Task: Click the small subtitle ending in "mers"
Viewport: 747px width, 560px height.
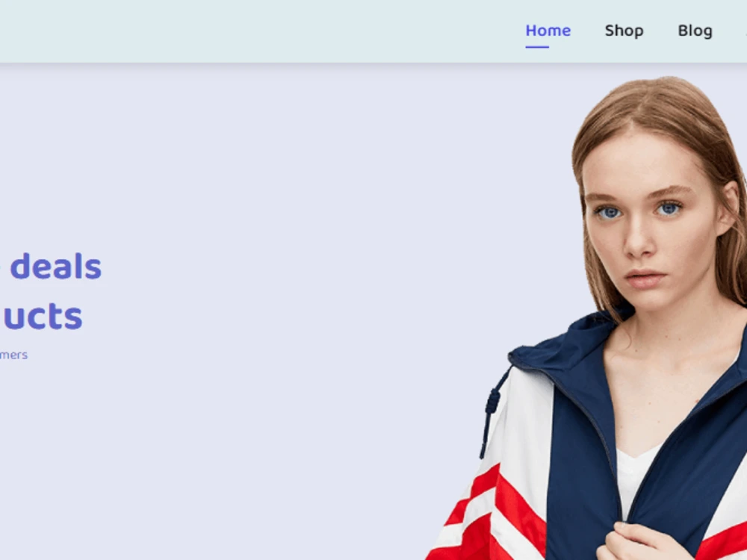Action: pos(13,355)
